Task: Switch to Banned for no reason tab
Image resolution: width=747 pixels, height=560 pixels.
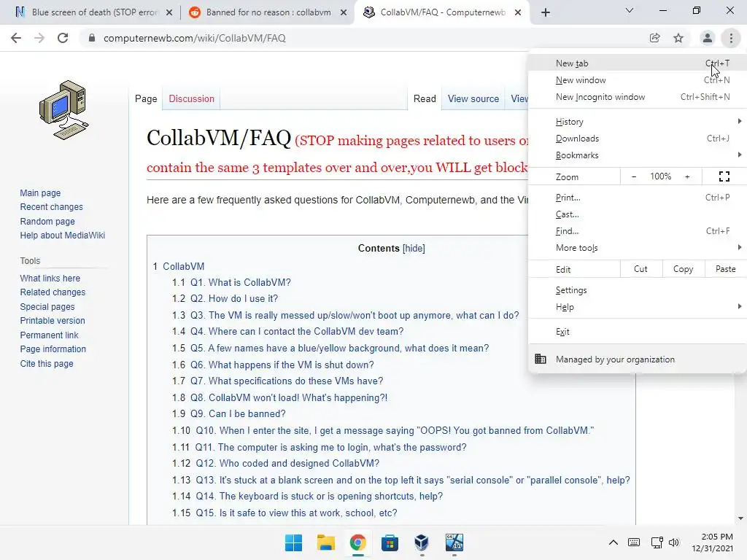Action: [x=268, y=12]
